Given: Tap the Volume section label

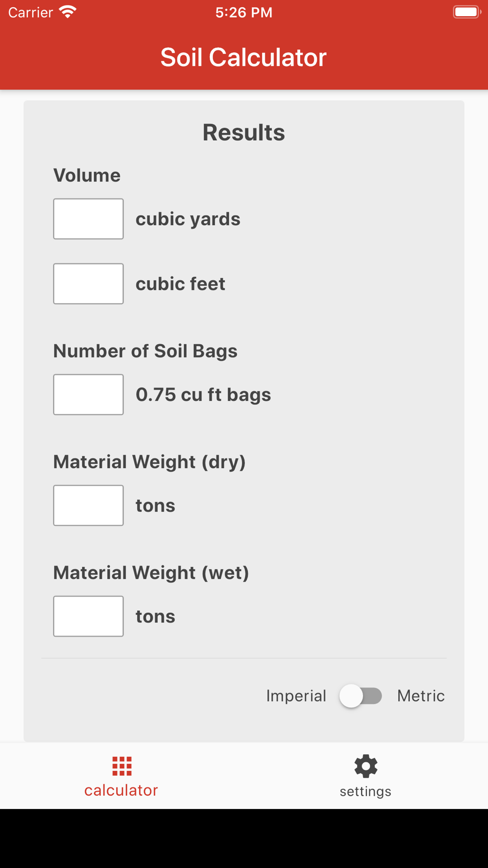Looking at the screenshot, I should coord(87,175).
